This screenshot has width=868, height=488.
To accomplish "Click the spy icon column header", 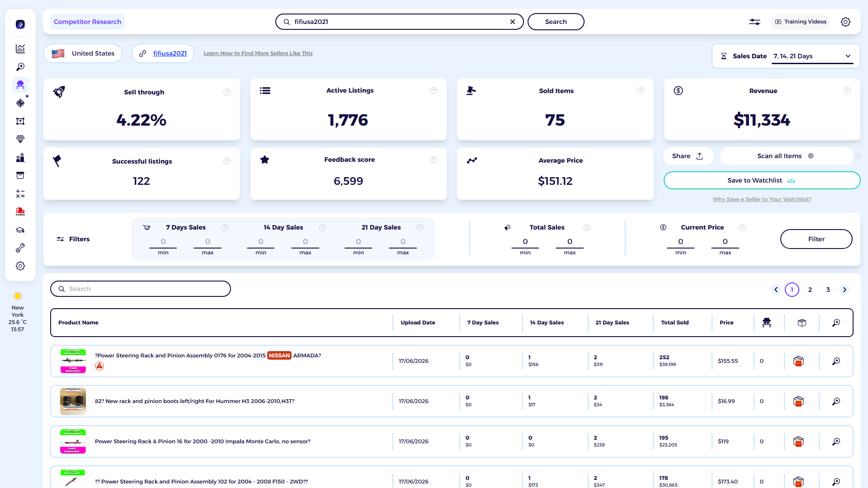I will point(767,323).
